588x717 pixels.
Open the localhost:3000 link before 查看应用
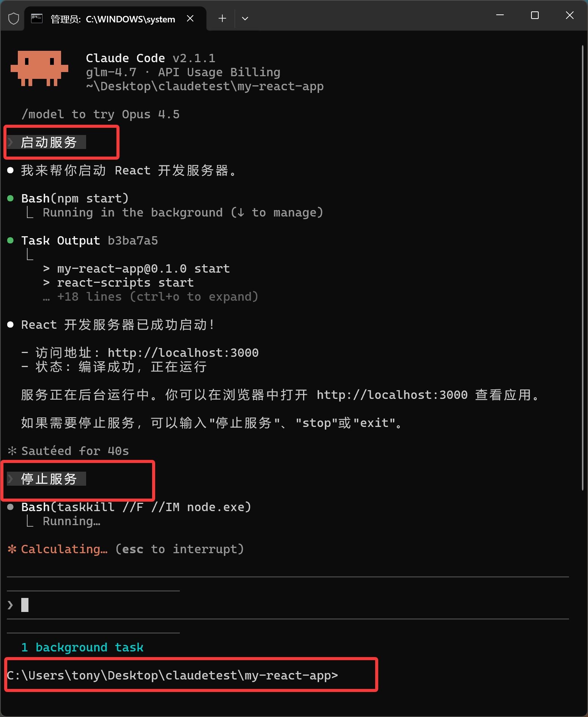tap(392, 395)
